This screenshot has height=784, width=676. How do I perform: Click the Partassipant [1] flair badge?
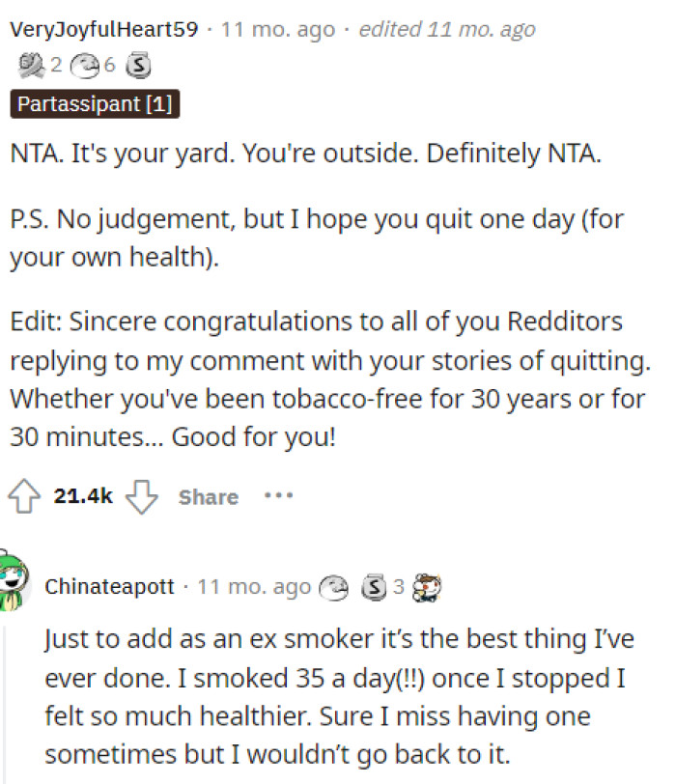[x=96, y=103]
